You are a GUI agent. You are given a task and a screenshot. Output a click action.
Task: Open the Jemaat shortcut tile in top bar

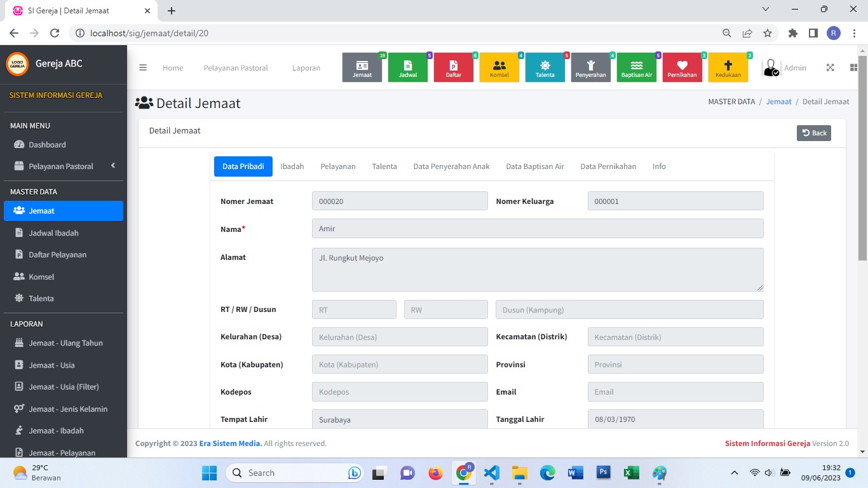[362, 68]
